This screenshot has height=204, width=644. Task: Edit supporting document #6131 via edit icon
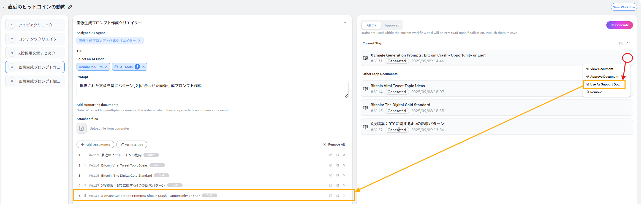pyautogui.click(x=331, y=196)
